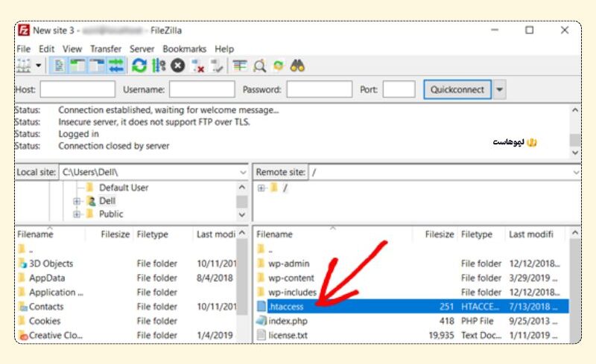Open the Bookmarks menu
The width and height of the screenshot is (596, 364).
184,49
